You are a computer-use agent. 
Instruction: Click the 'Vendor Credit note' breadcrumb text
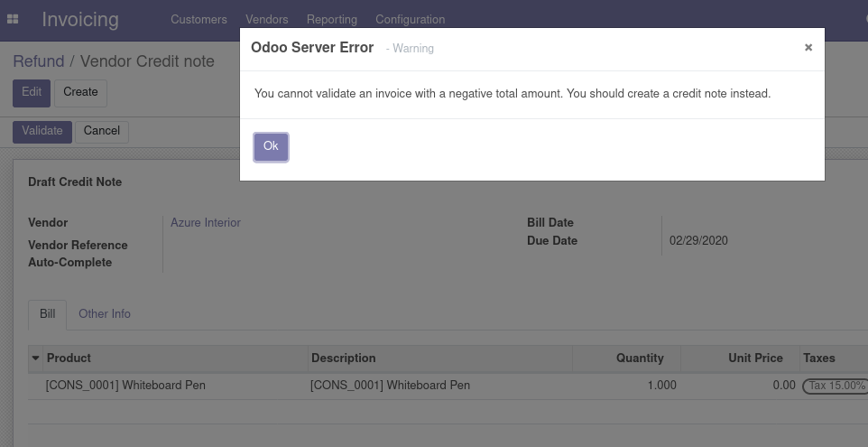[147, 61]
